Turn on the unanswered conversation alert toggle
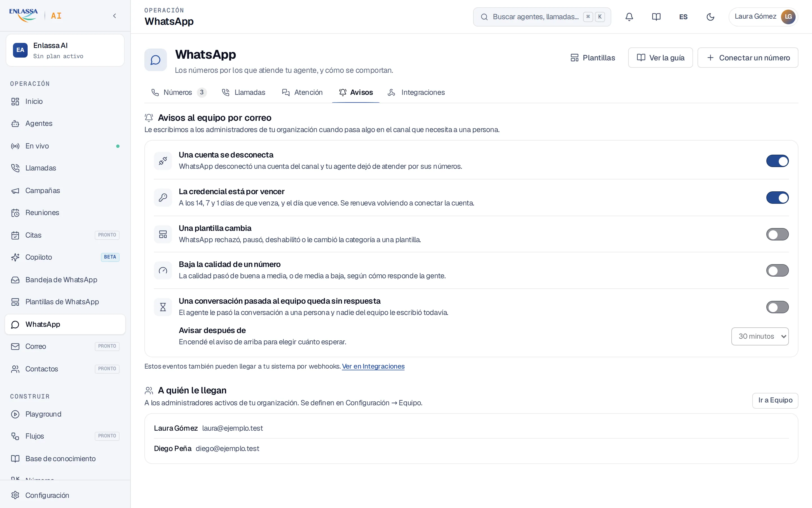 pos(777,307)
